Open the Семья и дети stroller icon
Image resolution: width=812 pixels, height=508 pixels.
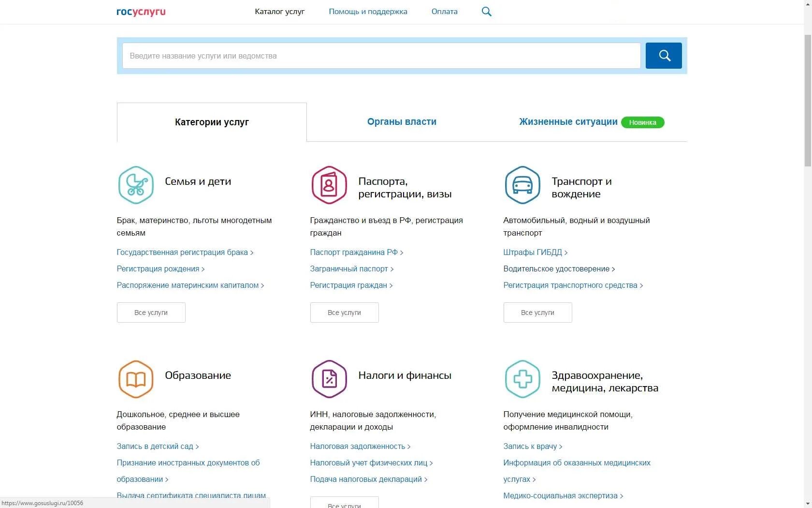click(136, 185)
